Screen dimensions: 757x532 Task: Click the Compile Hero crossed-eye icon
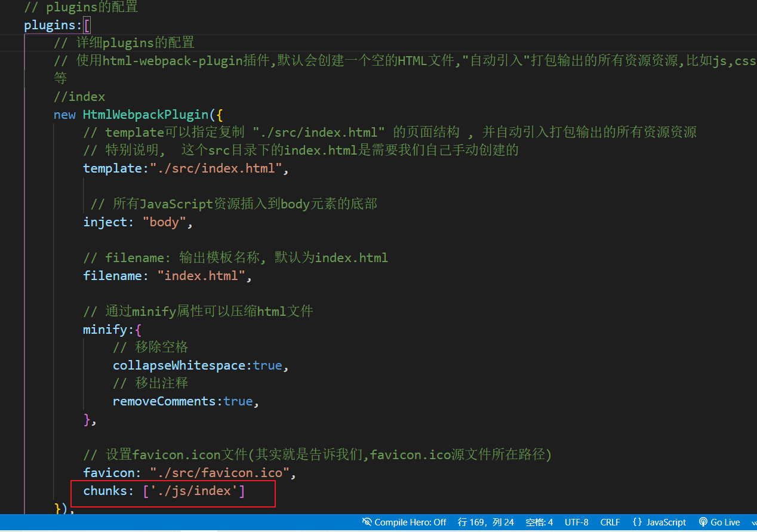click(x=367, y=522)
